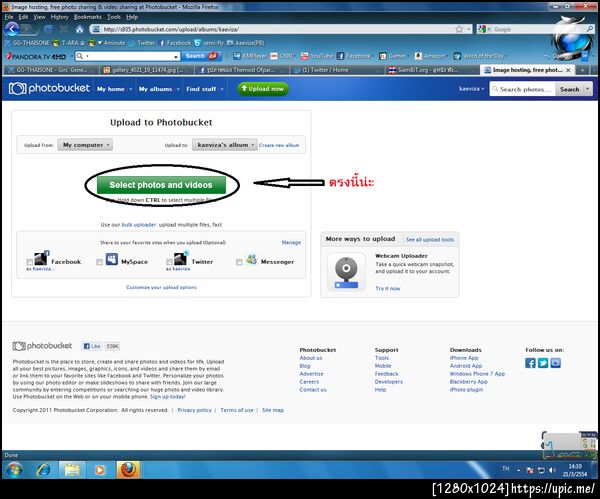Click the Photobucket header Search button
The height and width of the screenshot is (499, 600).
pos(569,89)
